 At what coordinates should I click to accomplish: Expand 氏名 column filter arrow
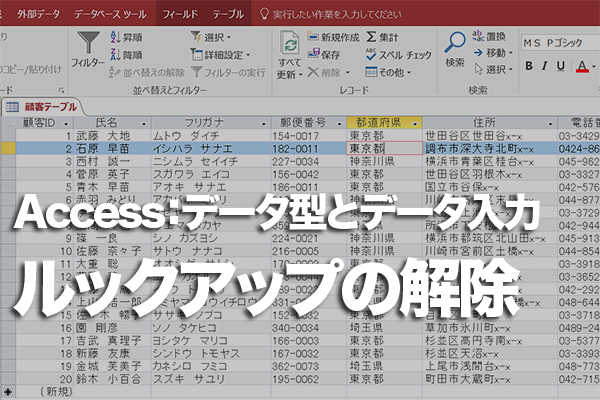pyautogui.click(x=144, y=124)
